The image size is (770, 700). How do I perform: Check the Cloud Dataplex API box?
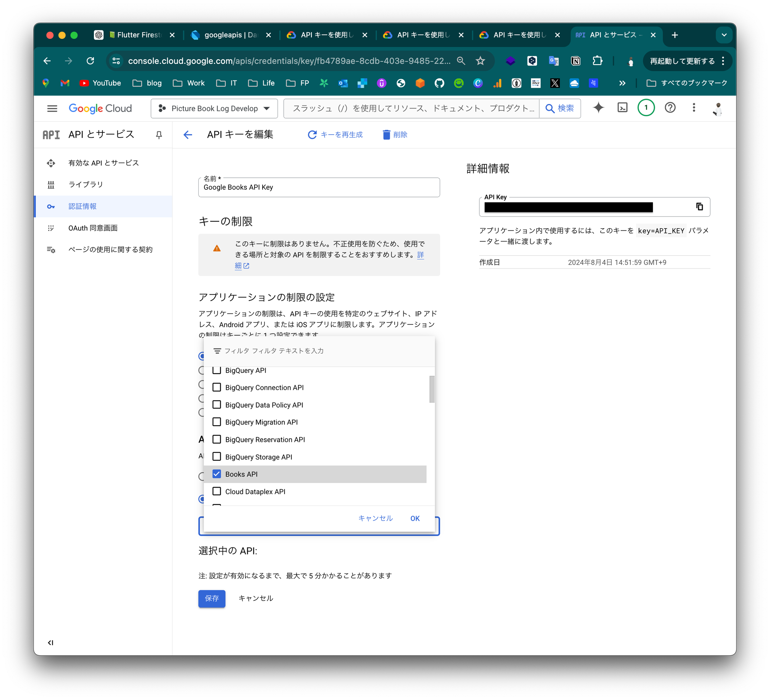click(217, 491)
